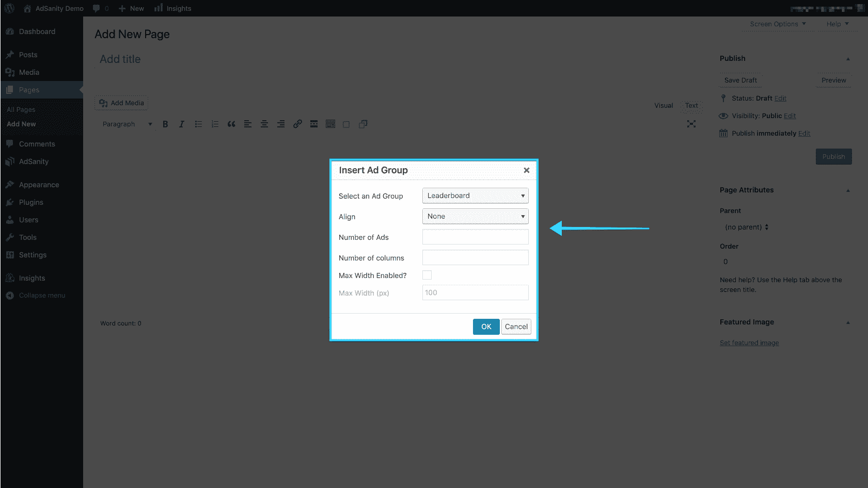This screenshot has width=868, height=488.
Task: Open the parent page dropdown
Action: tap(747, 227)
